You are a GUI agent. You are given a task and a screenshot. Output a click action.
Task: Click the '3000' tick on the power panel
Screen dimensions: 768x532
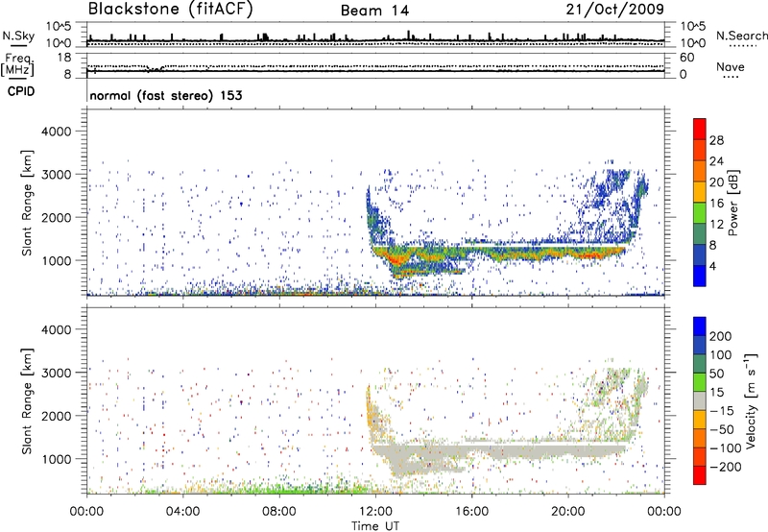click(57, 175)
